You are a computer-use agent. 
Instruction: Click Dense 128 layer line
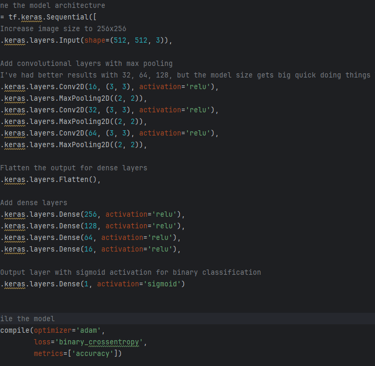93,226
